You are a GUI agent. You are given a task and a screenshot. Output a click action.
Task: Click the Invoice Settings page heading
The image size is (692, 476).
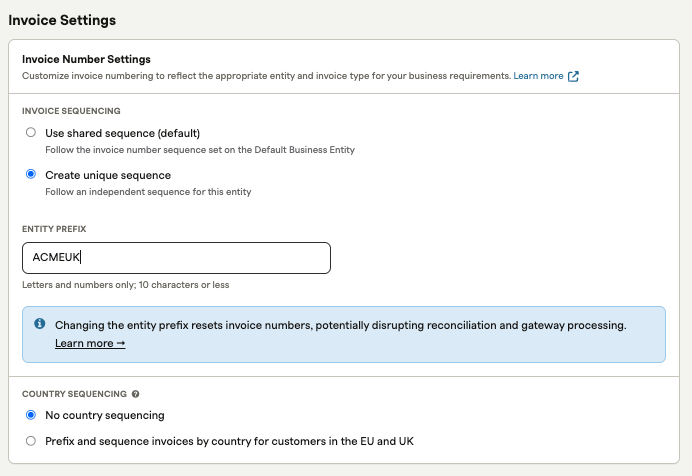(x=62, y=20)
